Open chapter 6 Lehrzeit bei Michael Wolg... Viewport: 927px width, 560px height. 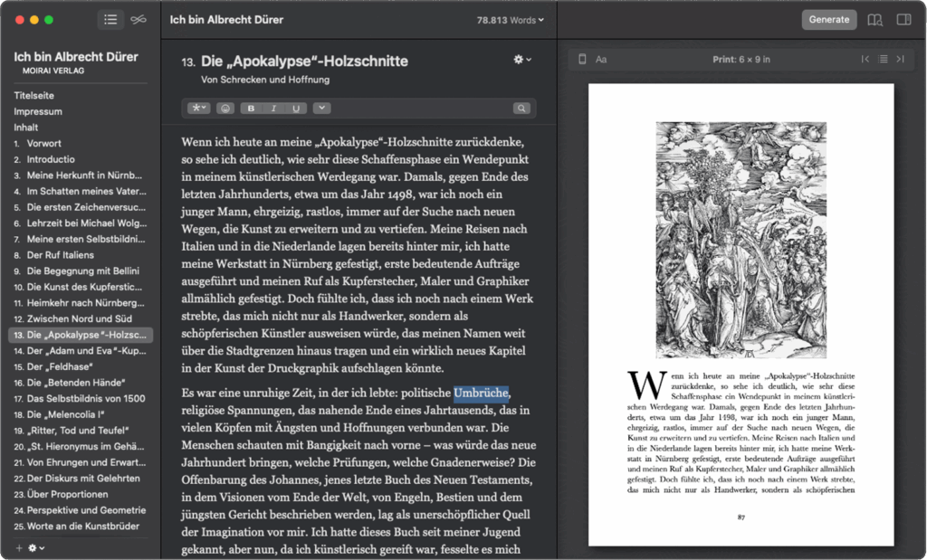pos(80,223)
